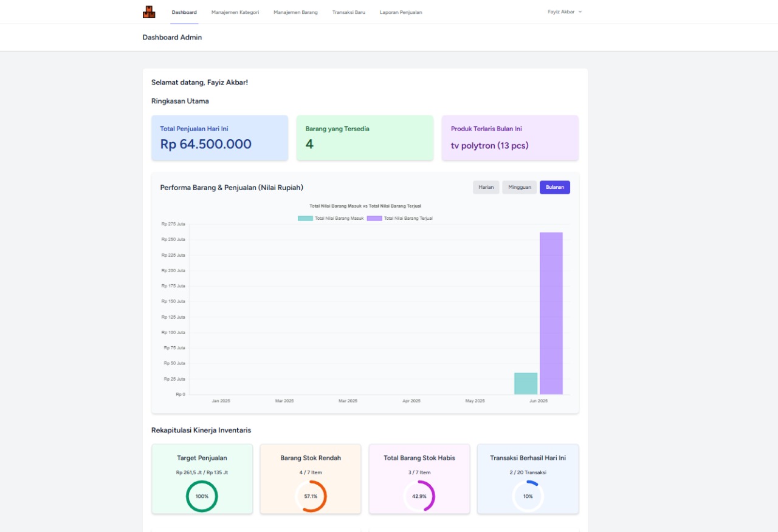Click the Produk Terlaris Bulan Ini card
Image resolution: width=778 pixels, height=532 pixels.
(510, 138)
